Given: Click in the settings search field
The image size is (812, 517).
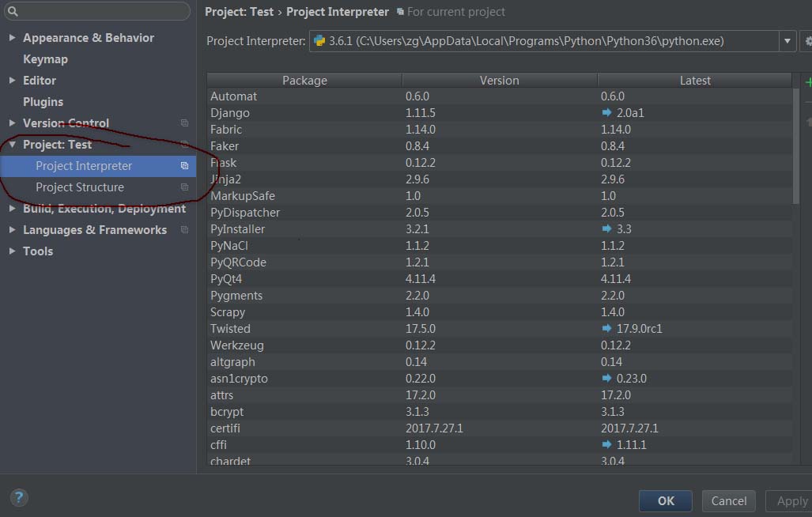Looking at the screenshot, I should 97,11.
